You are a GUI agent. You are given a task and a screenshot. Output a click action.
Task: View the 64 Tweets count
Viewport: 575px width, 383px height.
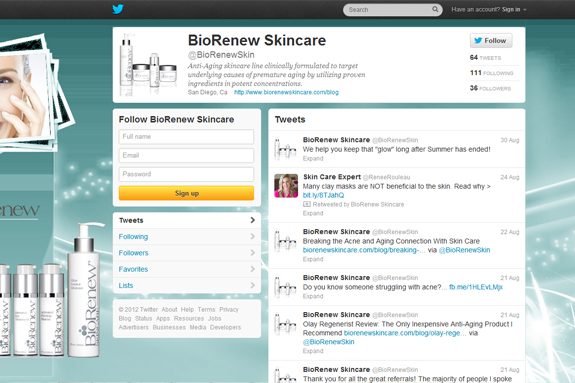485,58
